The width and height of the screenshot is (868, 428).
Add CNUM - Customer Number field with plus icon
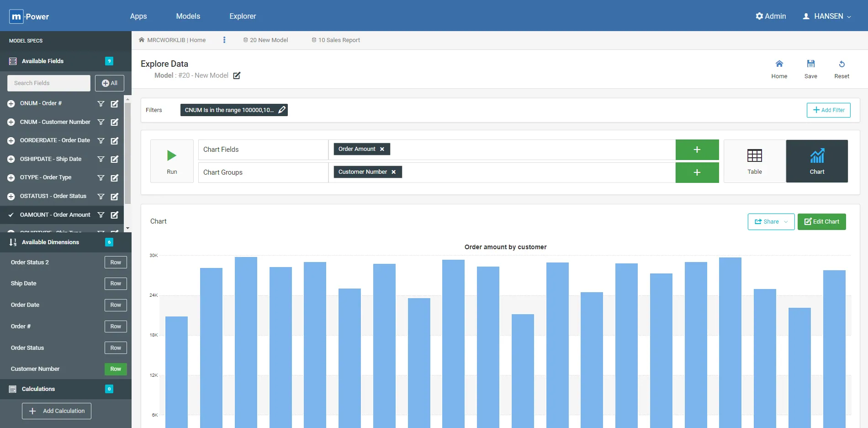click(x=11, y=122)
